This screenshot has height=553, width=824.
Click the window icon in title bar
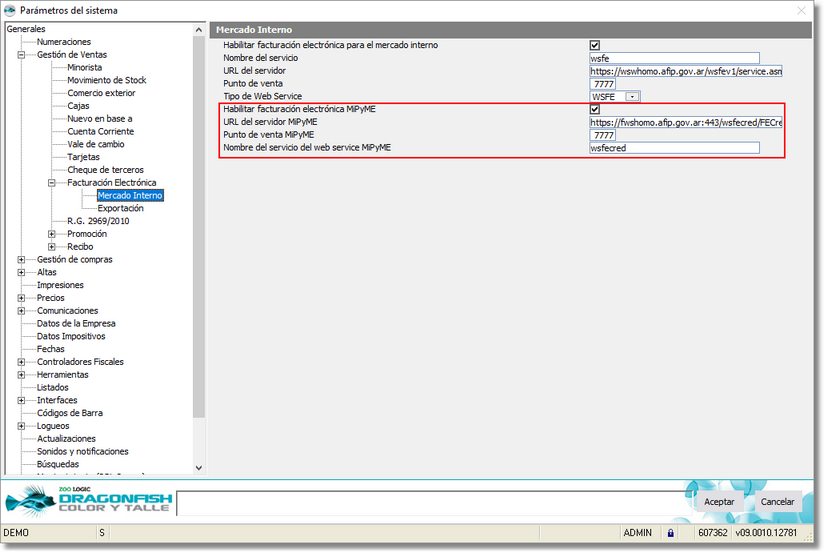pyautogui.click(x=11, y=10)
